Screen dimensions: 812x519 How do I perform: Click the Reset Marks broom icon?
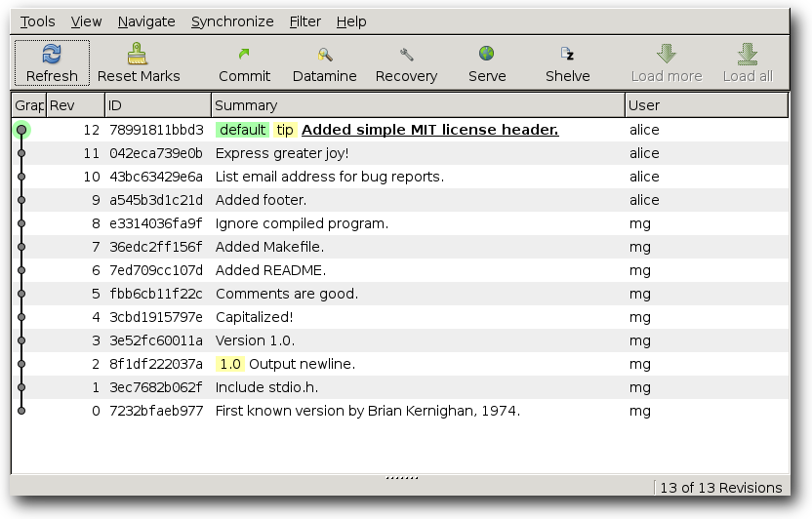138,54
